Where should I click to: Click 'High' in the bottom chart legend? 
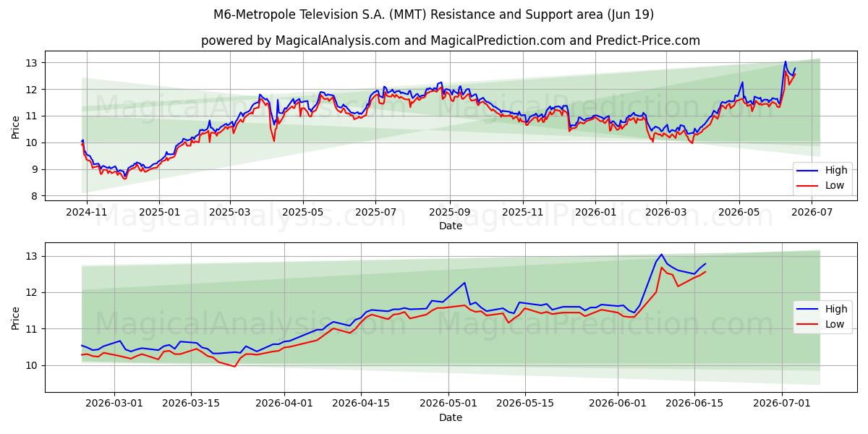tap(835, 309)
